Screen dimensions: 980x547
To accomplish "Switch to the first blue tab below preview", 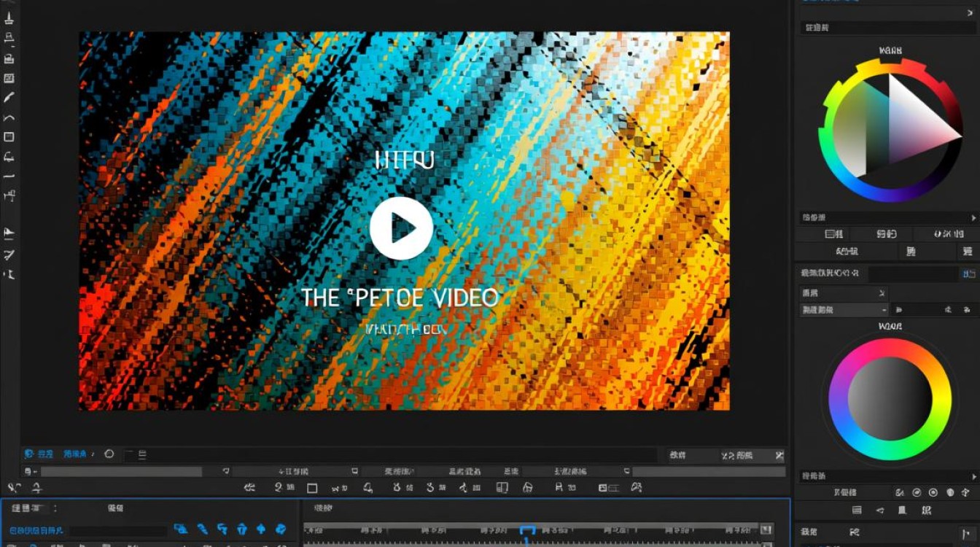I will pos(39,454).
